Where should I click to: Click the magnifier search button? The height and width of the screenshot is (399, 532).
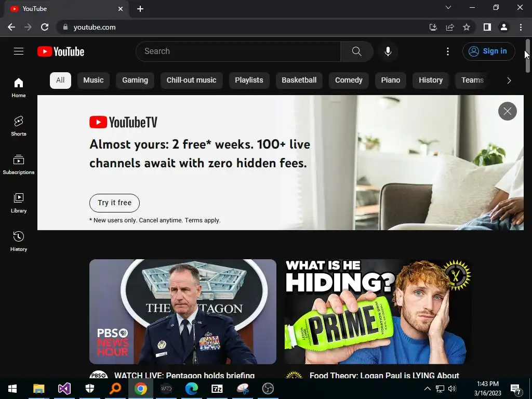click(x=356, y=51)
